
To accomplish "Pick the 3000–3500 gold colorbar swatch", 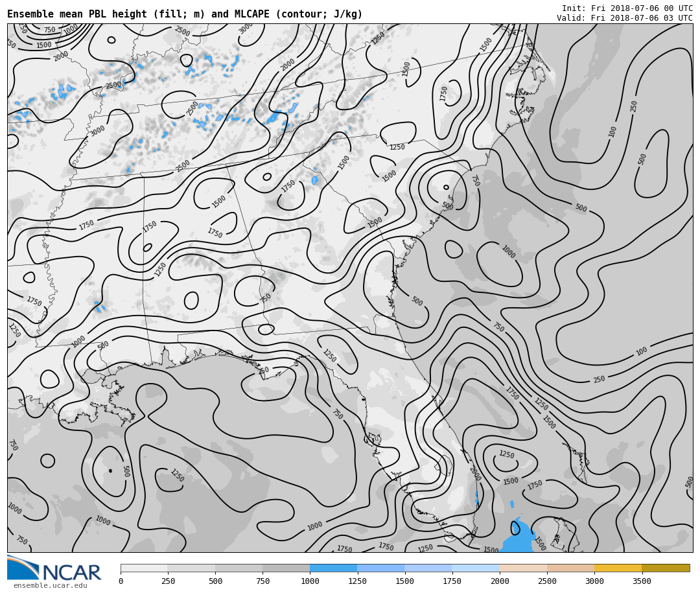I will click(x=618, y=568).
